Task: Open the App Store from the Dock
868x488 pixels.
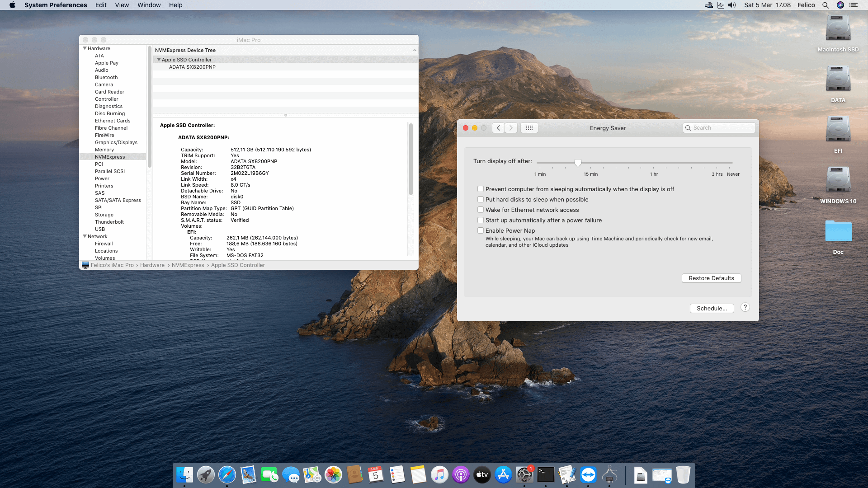Action: [503, 475]
